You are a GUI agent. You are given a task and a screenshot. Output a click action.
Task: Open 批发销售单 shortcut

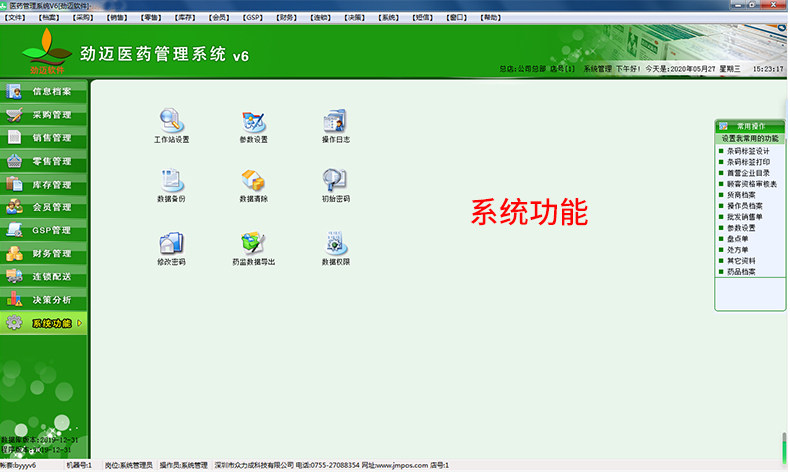point(744,217)
